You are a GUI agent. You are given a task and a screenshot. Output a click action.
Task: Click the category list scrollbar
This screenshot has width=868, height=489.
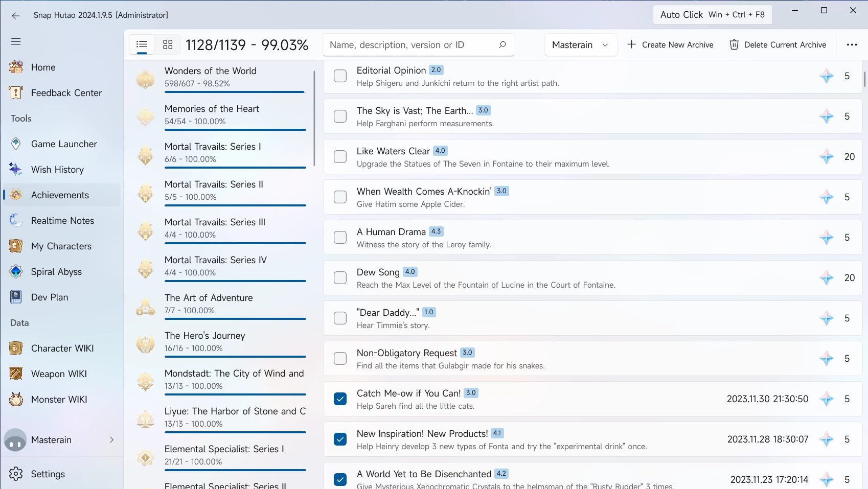point(314,118)
